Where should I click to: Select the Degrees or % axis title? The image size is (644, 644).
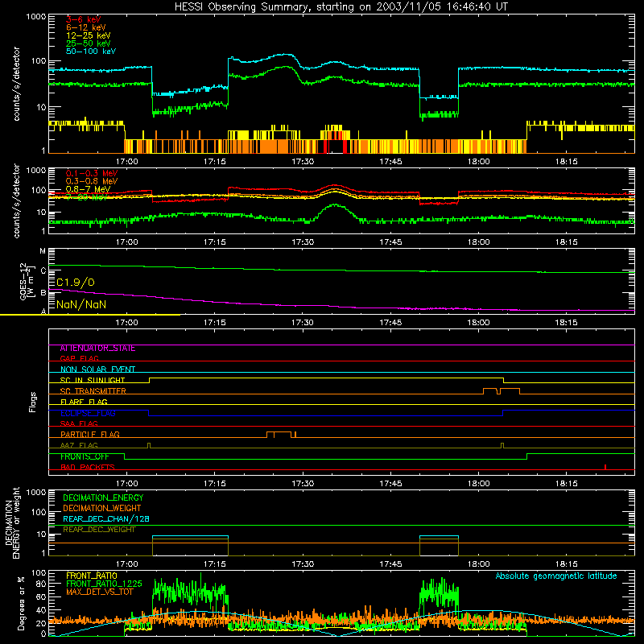click(x=21, y=604)
